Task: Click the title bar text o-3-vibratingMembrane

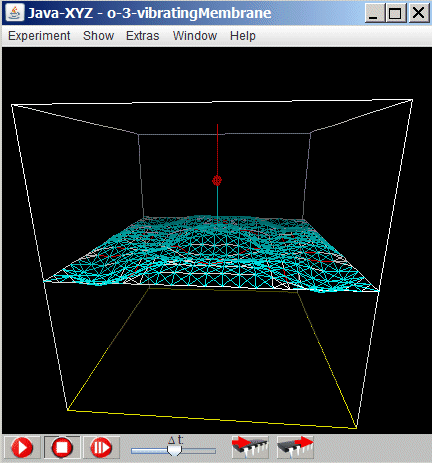Action: (189, 13)
